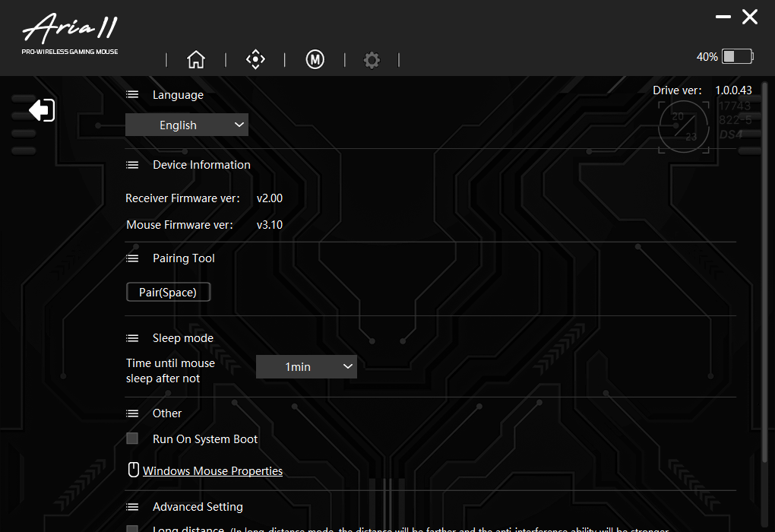
Task: Toggle the Long distance checkbox
Action: 132,529
